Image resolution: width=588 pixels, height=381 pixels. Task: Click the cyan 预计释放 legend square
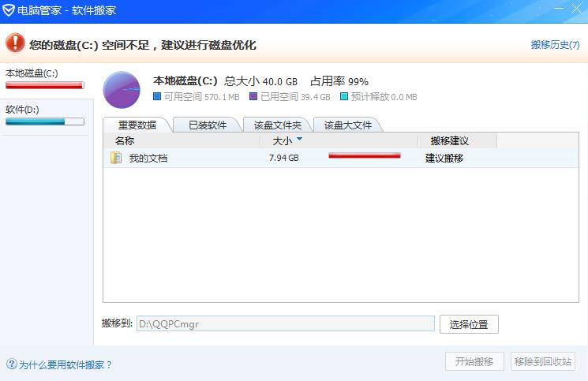pos(344,97)
